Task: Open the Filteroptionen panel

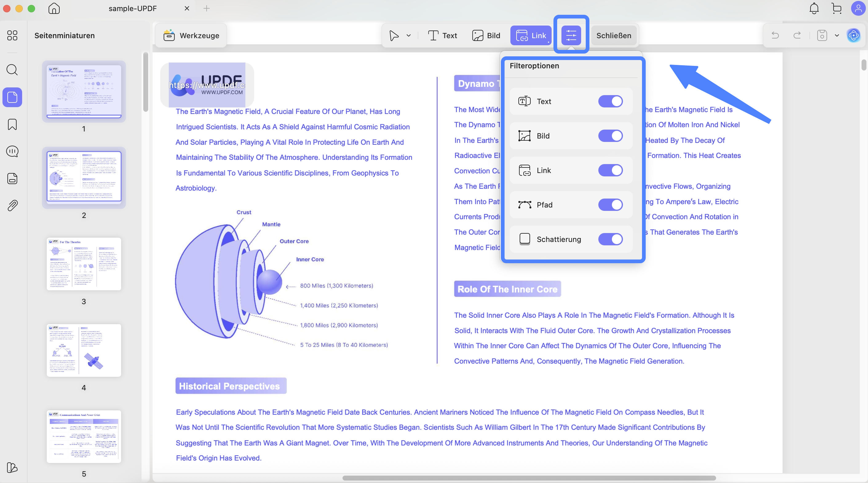Action: (571, 35)
